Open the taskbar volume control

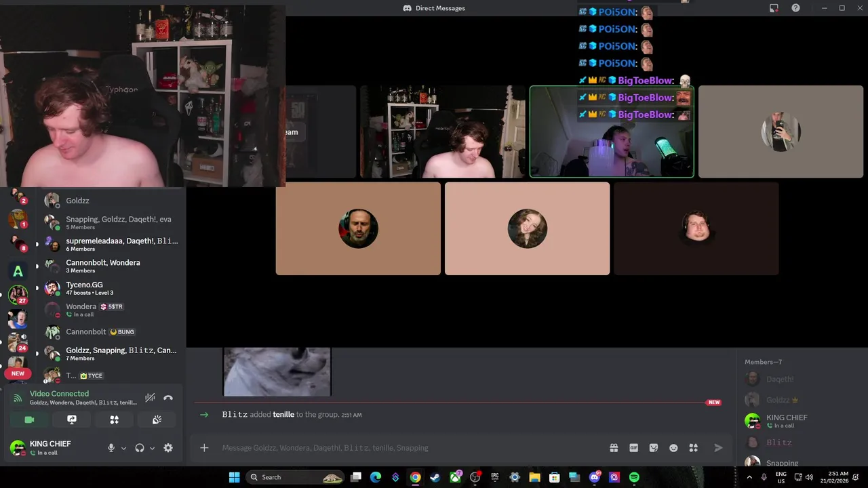pyautogui.click(x=809, y=477)
